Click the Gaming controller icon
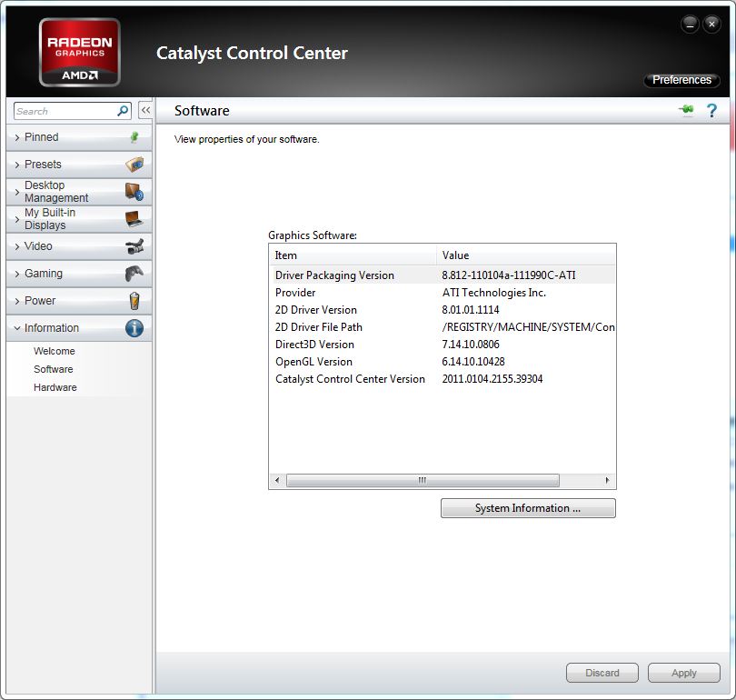 (x=134, y=274)
